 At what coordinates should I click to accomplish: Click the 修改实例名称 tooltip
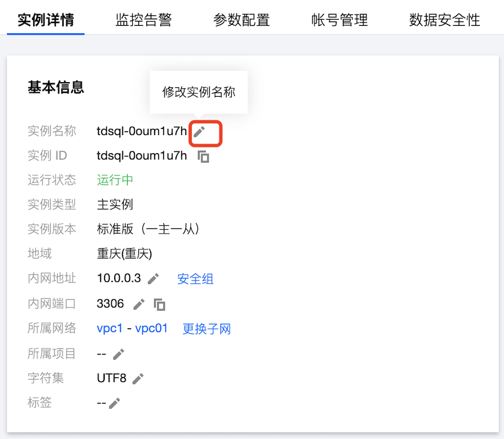click(199, 92)
